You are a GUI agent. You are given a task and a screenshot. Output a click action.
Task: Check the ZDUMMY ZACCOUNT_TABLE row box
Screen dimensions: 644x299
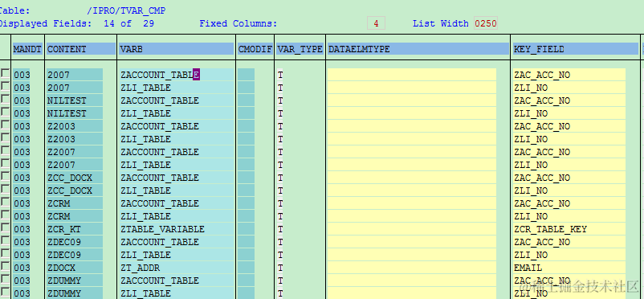pyautogui.click(x=5, y=279)
